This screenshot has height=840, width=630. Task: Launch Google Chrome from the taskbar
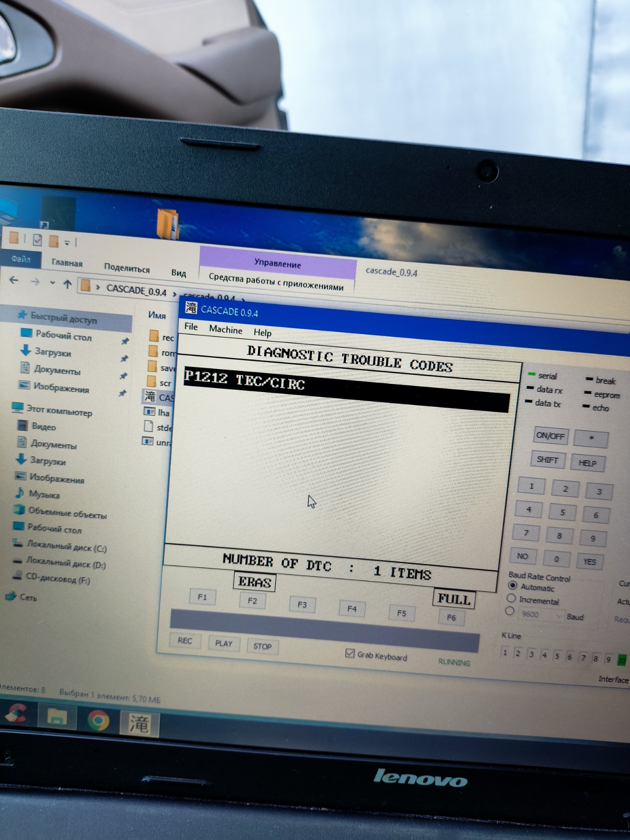tap(98, 721)
